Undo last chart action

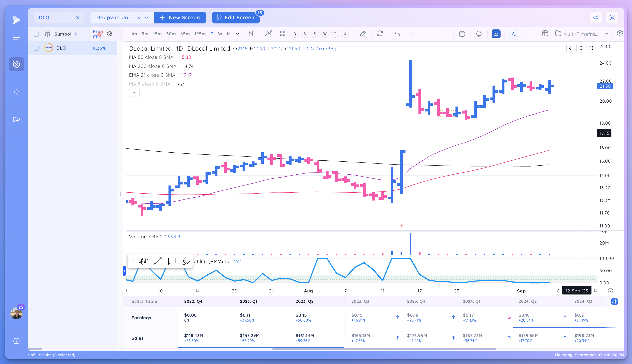[397, 34]
